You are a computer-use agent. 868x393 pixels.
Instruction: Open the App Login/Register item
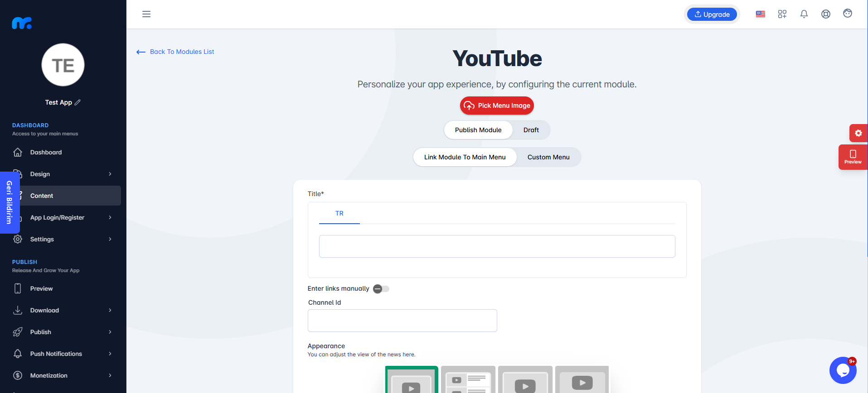tap(63, 217)
